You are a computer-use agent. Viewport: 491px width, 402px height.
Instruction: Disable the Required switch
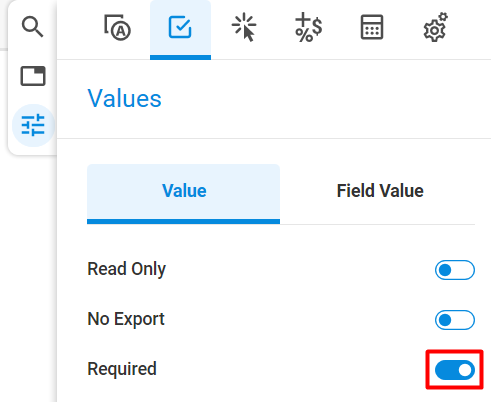click(455, 370)
